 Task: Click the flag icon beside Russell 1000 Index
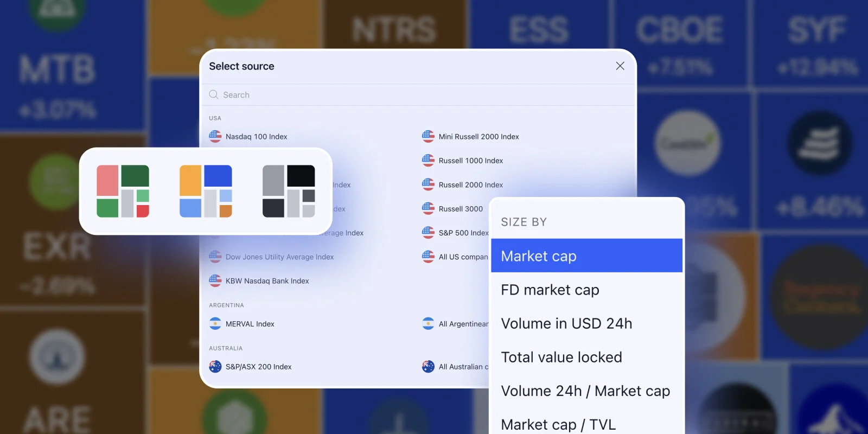click(428, 160)
